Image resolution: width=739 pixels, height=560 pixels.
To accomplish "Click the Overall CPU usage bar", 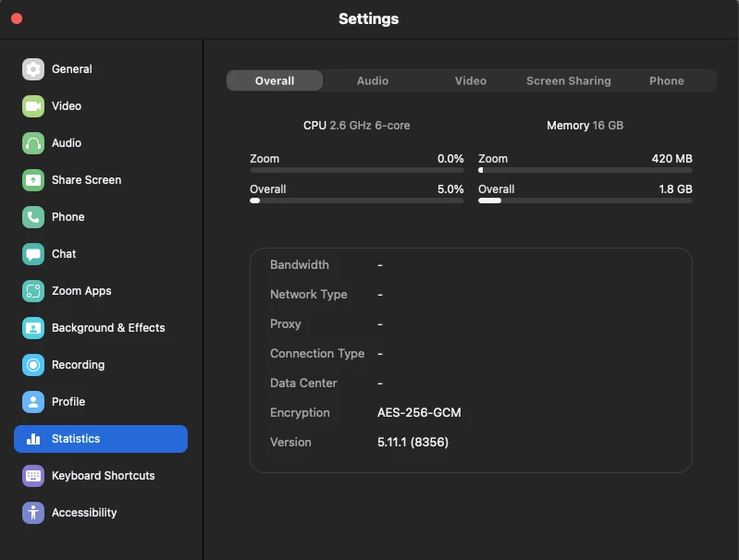I will [357, 201].
